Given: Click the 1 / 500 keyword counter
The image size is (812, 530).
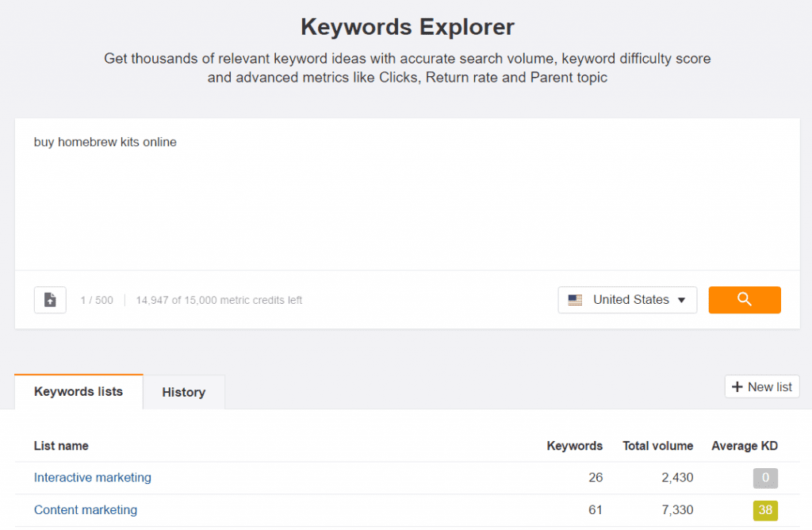Looking at the screenshot, I should coord(97,300).
